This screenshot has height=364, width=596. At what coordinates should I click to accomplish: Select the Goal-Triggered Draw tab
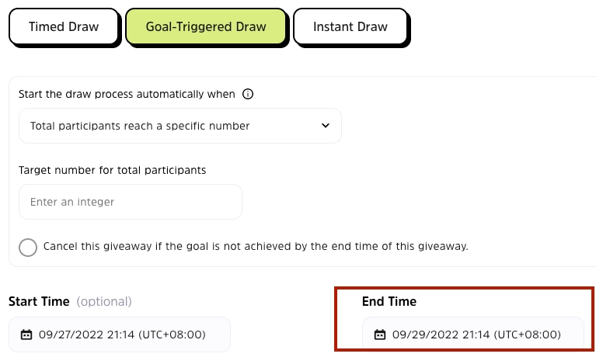(207, 27)
